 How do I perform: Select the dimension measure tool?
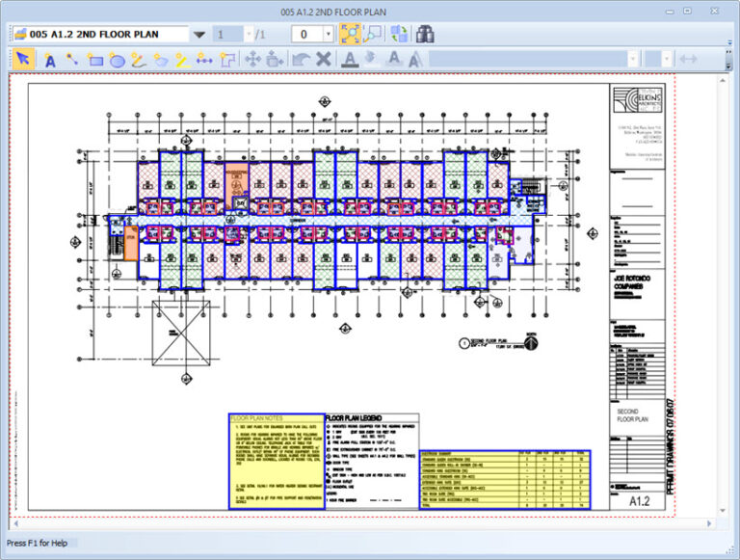tap(204, 60)
